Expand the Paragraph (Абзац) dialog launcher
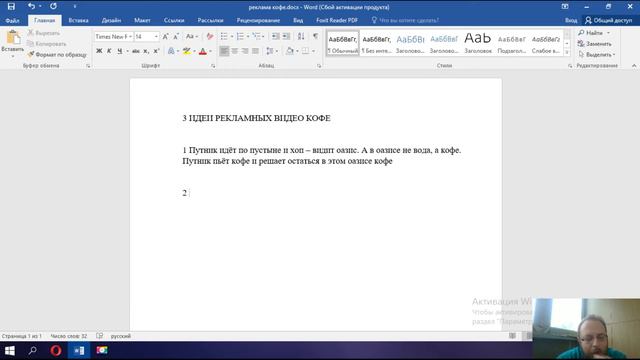640x360 pixels. pyautogui.click(x=319, y=66)
